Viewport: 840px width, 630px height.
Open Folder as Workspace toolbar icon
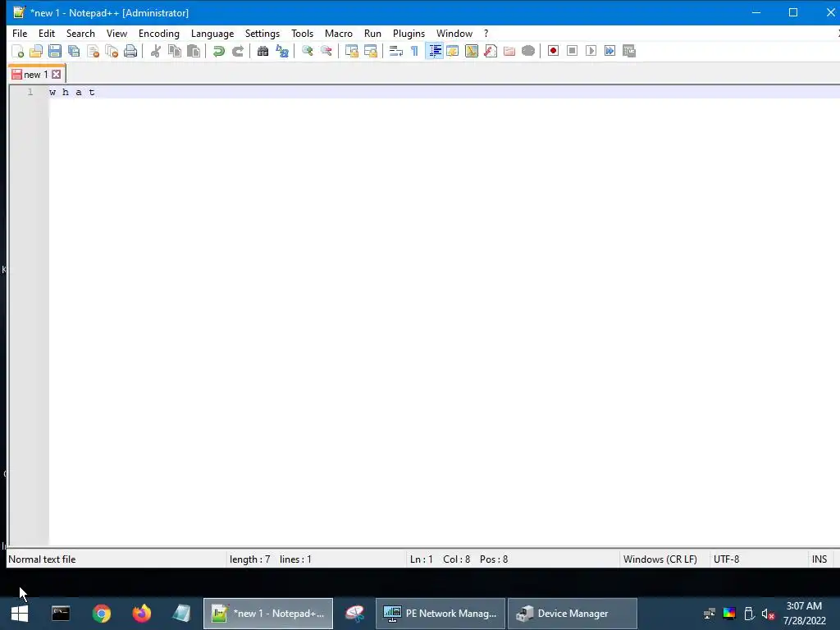[509, 52]
